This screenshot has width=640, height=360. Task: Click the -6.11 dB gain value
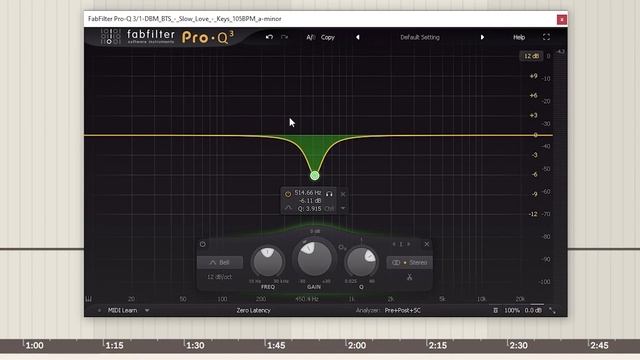click(x=310, y=200)
